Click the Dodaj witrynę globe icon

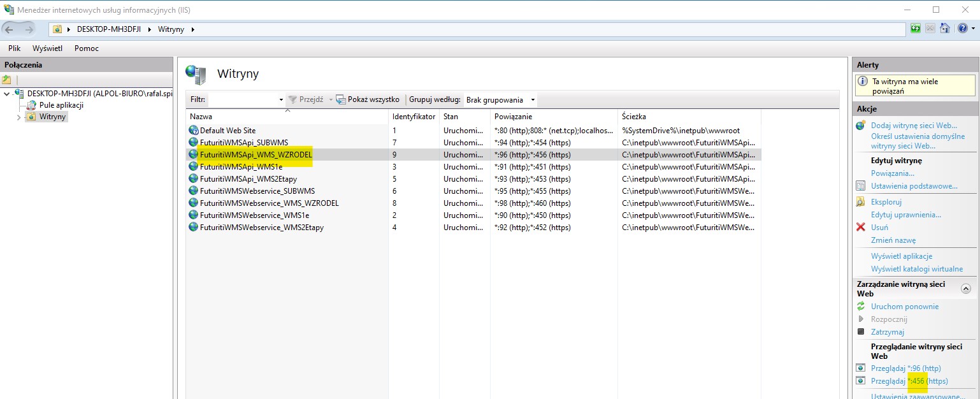pos(861,126)
